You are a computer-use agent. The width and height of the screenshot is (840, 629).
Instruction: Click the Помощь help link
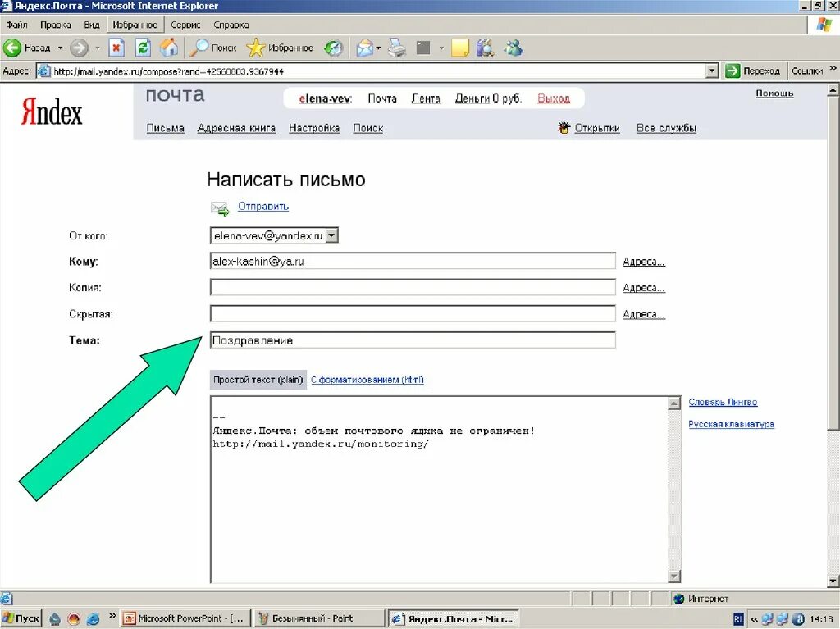[774, 93]
